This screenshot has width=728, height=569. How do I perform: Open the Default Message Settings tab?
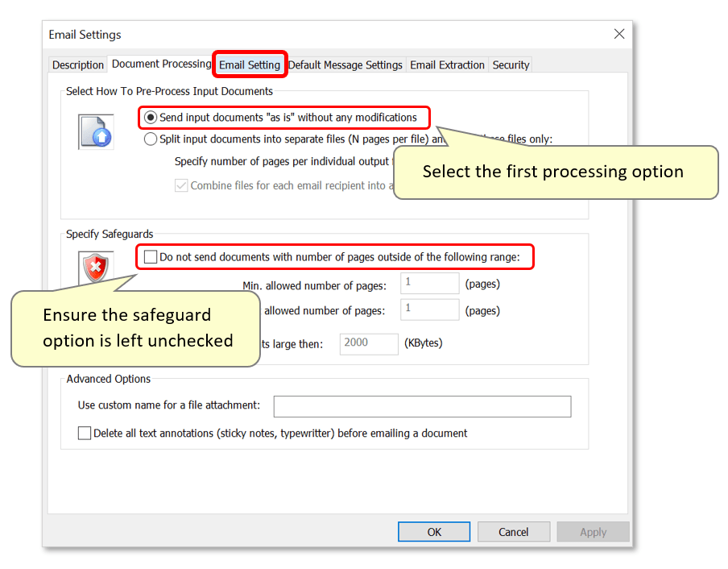pyautogui.click(x=345, y=64)
